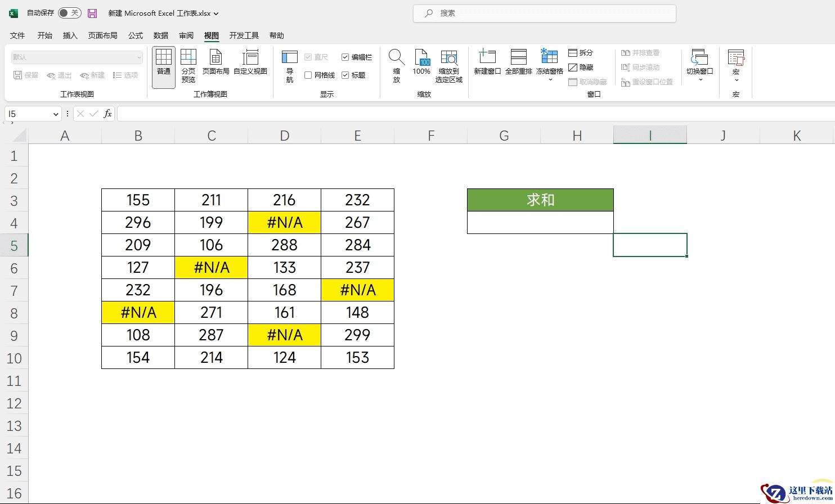Open the Navigation (导航) pane
This screenshot has height=504, width=835.
pyautogui.click(x=290, y=66)
